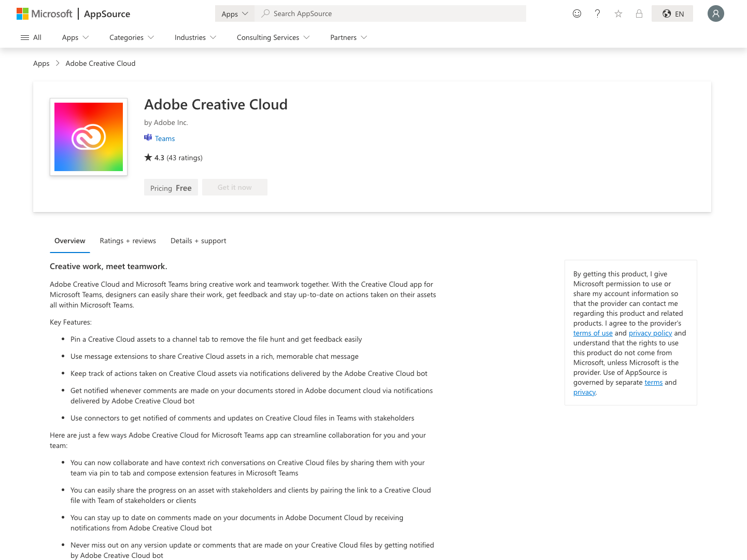Viewport: 747px width, 560px height.
Task: Click the Get it now button
Action: coord(234,187)
